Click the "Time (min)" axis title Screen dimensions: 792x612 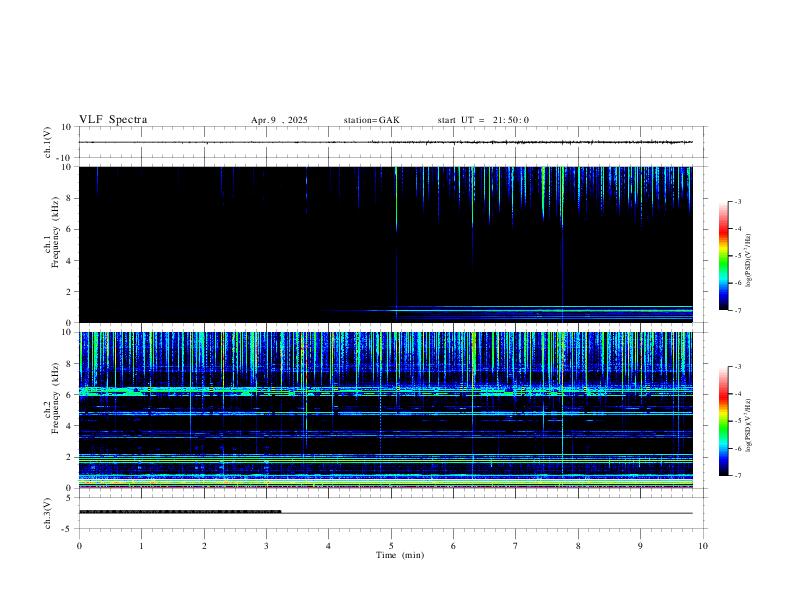tap(400, 555)
